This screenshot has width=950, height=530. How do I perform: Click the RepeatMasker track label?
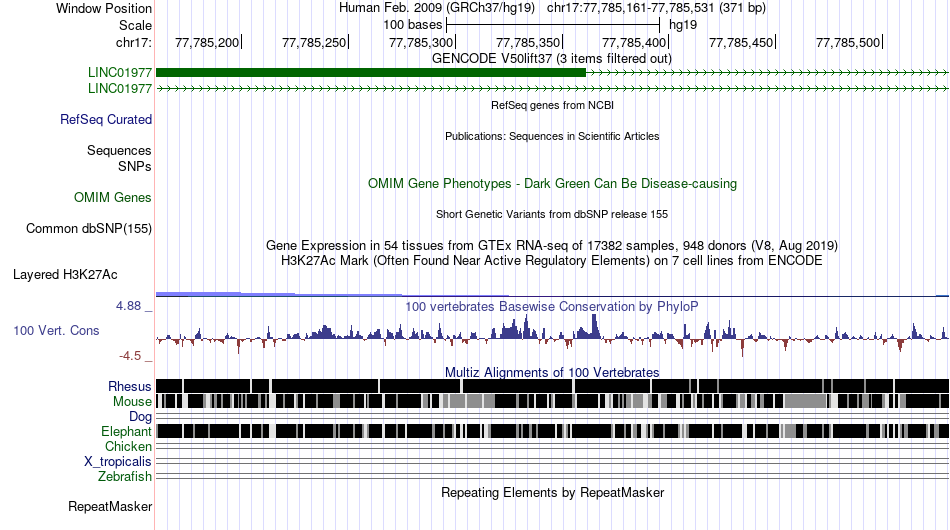tap(110, 506)
